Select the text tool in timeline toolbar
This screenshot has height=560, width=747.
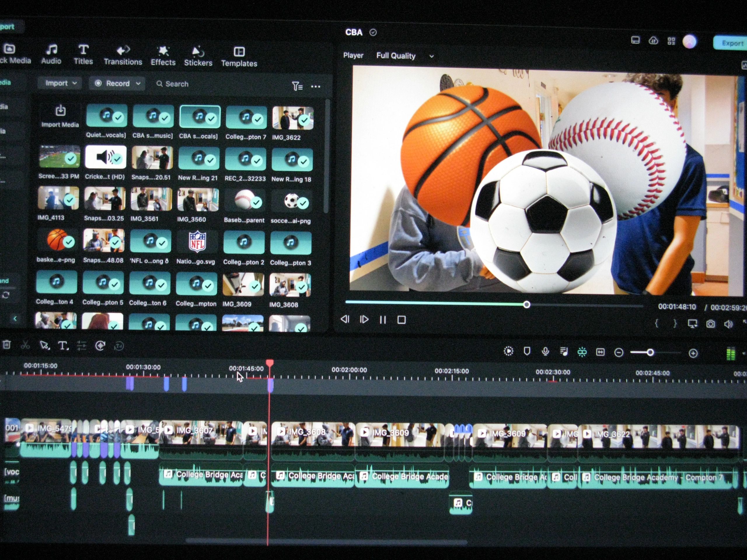pos(63,345)
